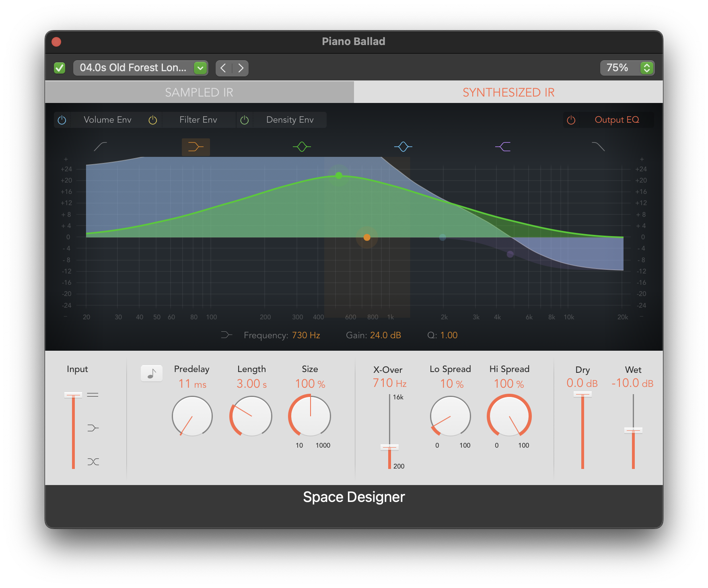The height and width of the screenshot is (588, 708).
Task: Open the Density Env view
Action: [290, 120]
